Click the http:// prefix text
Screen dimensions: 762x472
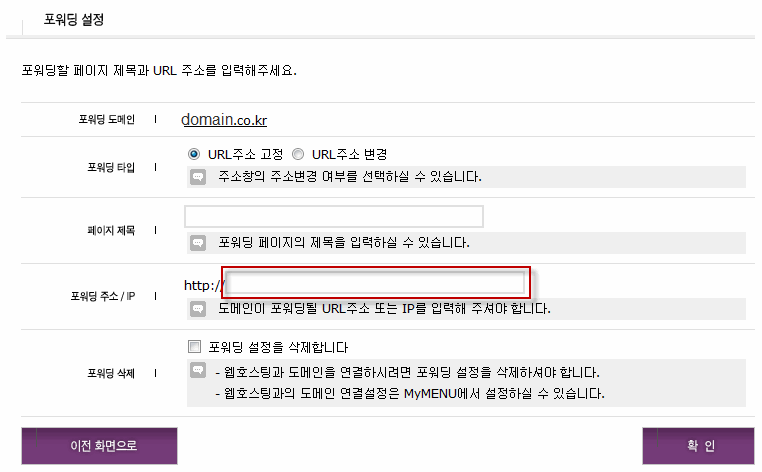pyautogui.click(x=204, y=286)
